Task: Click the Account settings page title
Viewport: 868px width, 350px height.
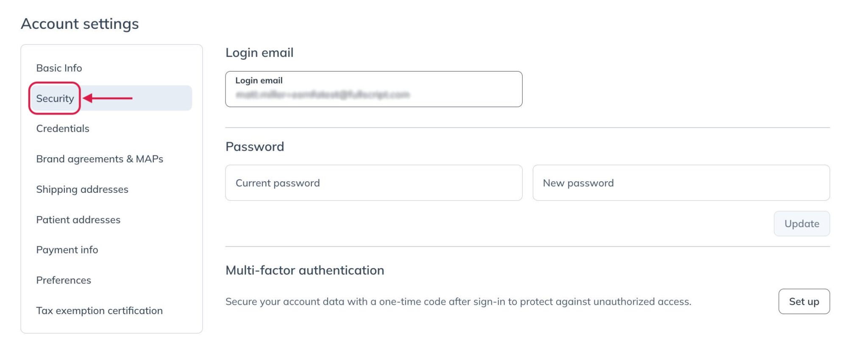Action: click(x=80, y=23)
